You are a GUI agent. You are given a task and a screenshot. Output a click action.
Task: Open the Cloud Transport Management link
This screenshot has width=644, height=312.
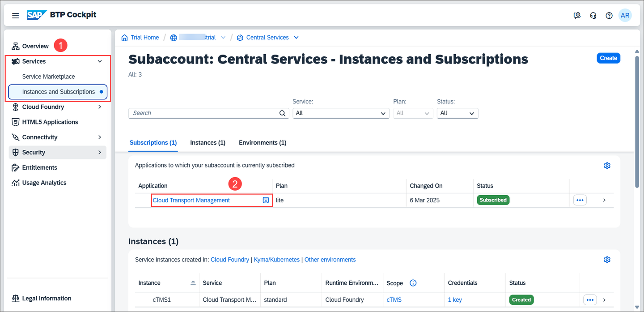[x=191, y=200]
